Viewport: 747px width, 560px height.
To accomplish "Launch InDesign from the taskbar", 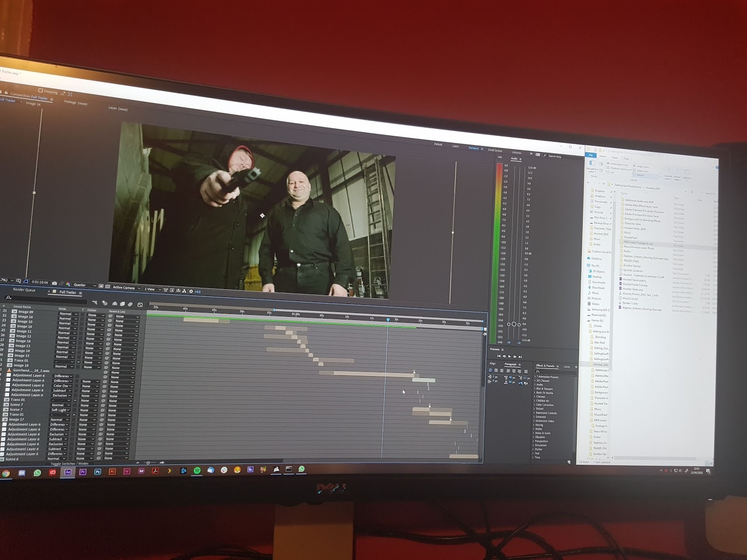I will [126, 472].
